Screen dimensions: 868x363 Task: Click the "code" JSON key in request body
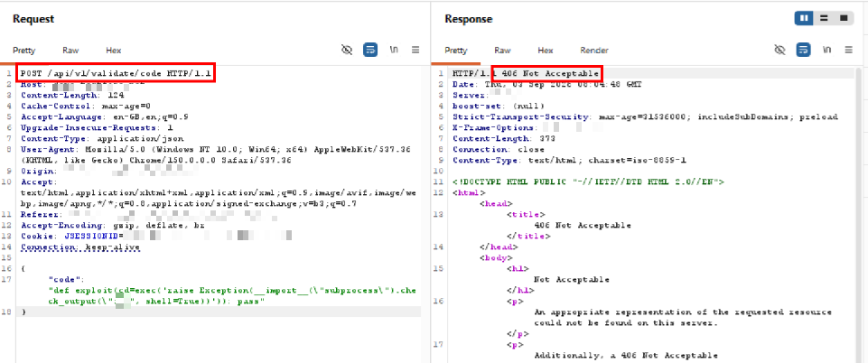click(66, 279)
